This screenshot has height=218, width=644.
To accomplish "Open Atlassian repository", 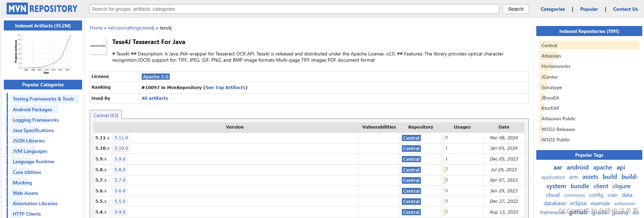I will coord(551,56).
